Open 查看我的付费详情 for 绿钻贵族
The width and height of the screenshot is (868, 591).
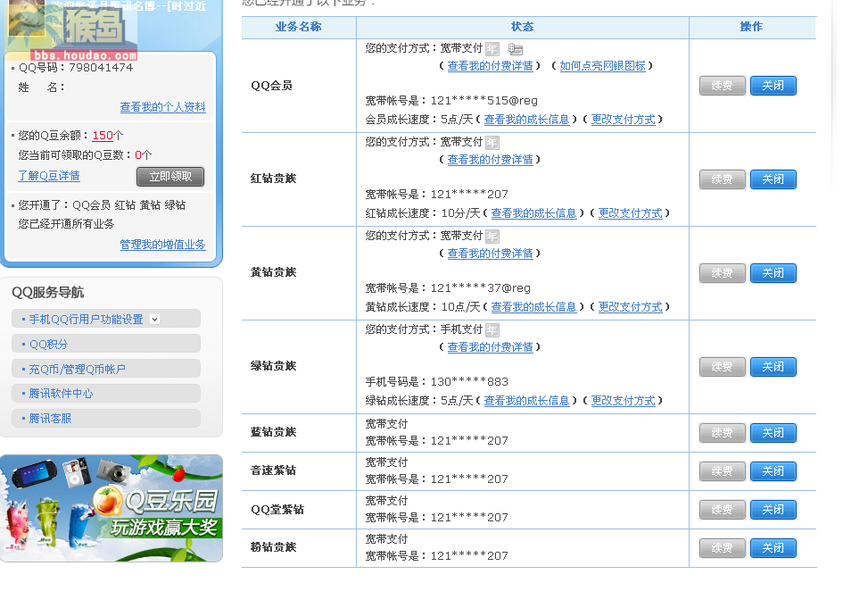tap(490, 346)
